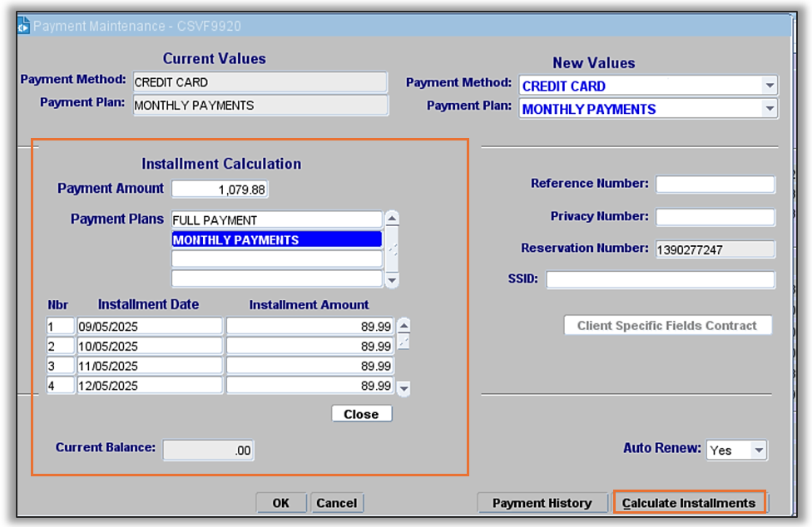
Task: Click installment table scroll up arrow
Action: click(x=404, y=326)
